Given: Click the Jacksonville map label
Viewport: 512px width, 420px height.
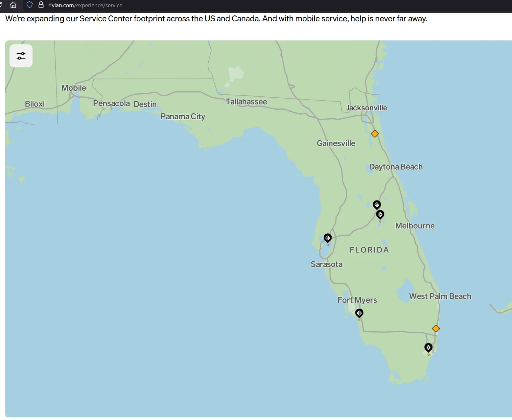Looking at the screenshot, I should 367,108.
